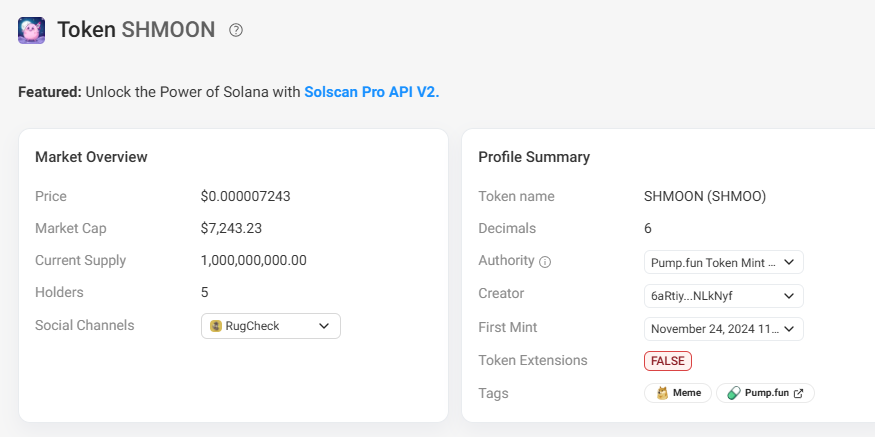
Task: Click the price value $0.000007243
Action: [x=246, y=196]
